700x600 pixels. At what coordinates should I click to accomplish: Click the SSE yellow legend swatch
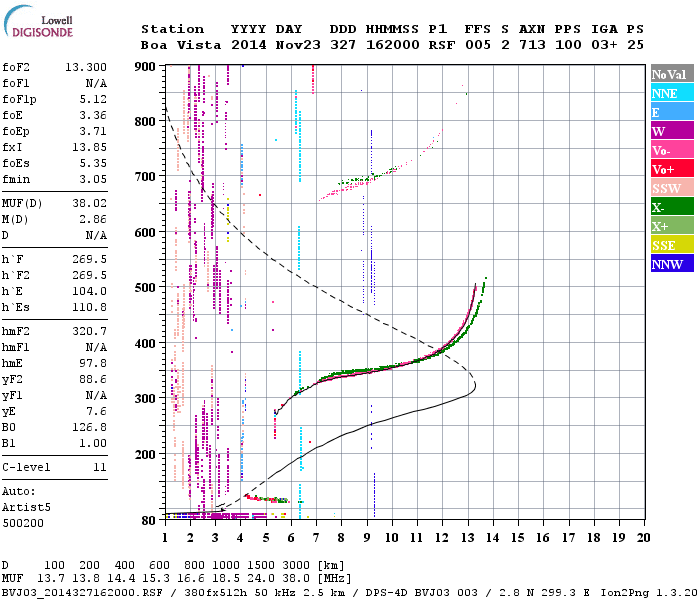coord(672,245)
